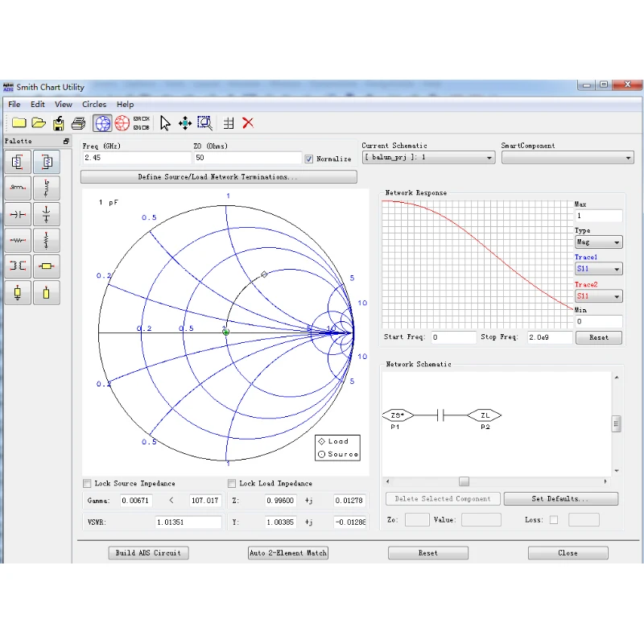Click the Auto 2-Element Match button
The image size is (644, 644).
click(288, 553)
